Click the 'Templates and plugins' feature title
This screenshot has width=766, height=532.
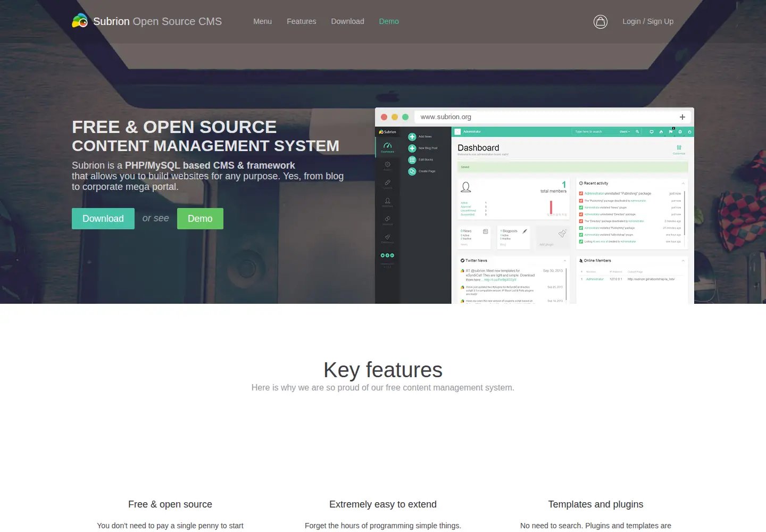click(596, 504)
